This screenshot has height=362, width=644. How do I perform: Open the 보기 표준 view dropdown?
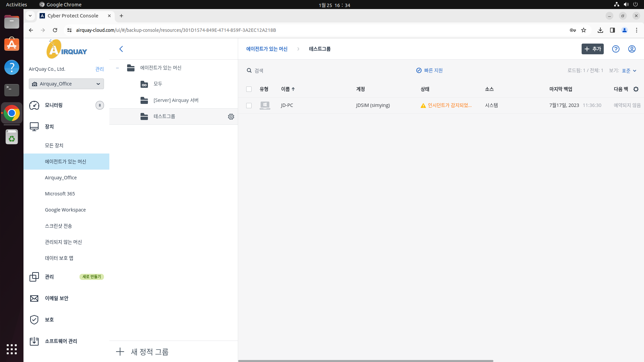pos(629,71)
